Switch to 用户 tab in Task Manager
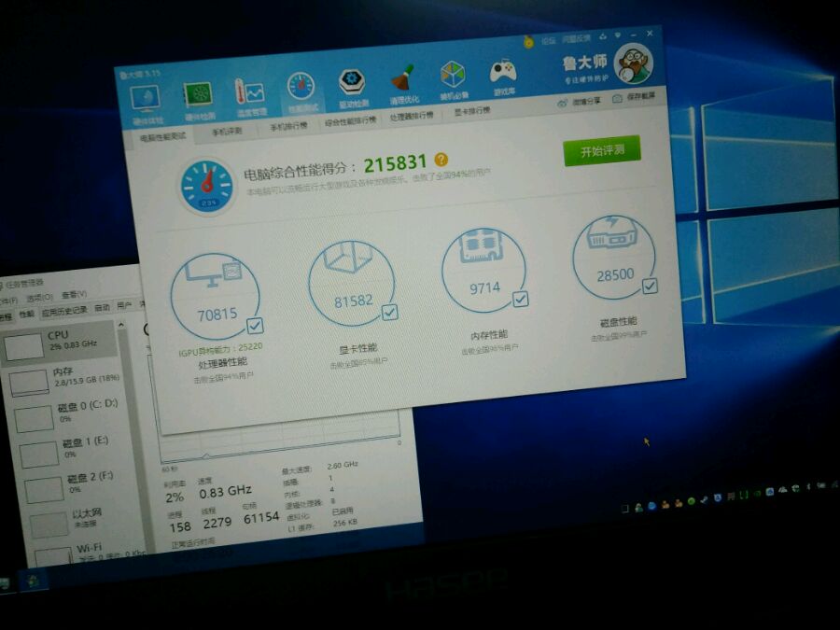The image size is (840, 630). pyautogui.click(x=124, y=306)
